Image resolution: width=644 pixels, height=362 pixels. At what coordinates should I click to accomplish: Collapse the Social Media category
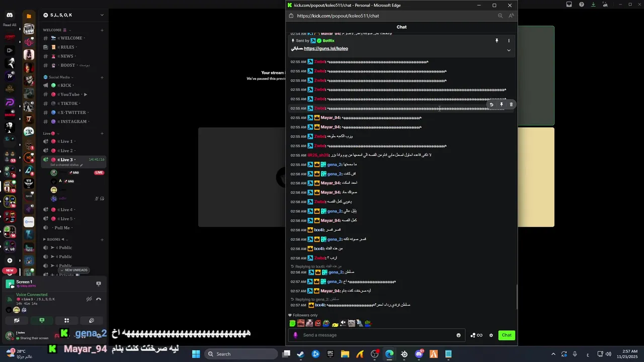(58, 77)
